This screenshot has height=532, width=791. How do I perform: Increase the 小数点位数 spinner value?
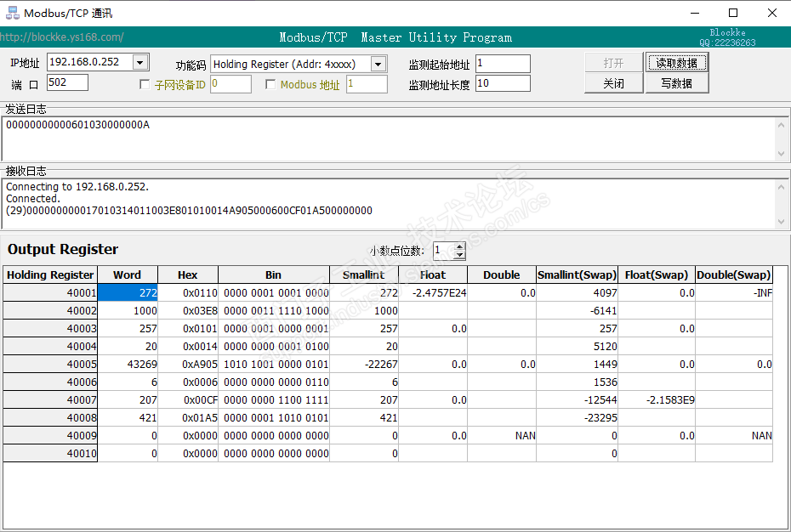click(459, 246)
